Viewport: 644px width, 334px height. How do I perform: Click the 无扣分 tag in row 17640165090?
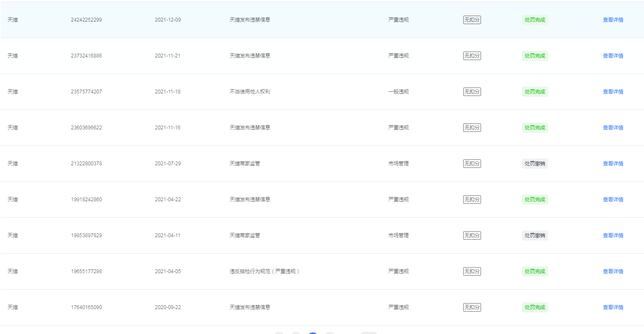pos(472,307)
